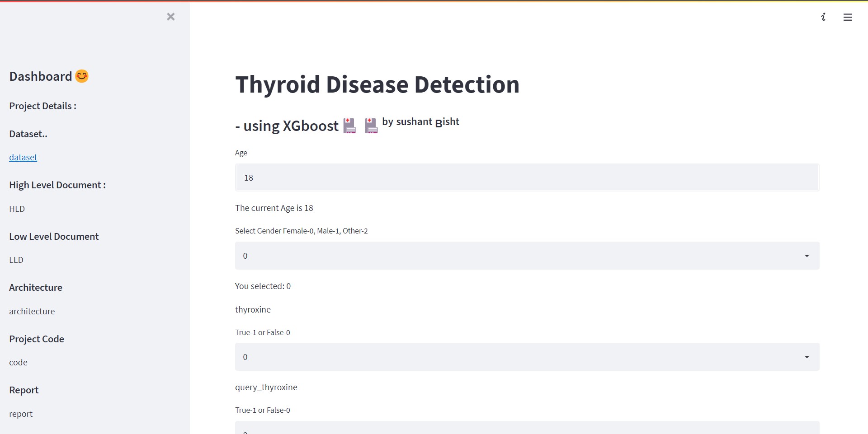
Task: Click the smiley emoji next to Dashboard
Action: pyautogui.click(x=81, y=76)
